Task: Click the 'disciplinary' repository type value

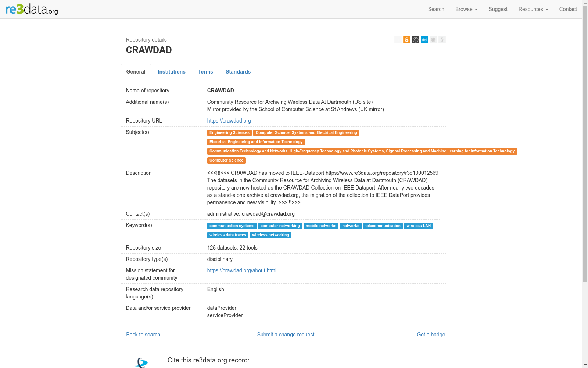Action: [x=220, y=259]
